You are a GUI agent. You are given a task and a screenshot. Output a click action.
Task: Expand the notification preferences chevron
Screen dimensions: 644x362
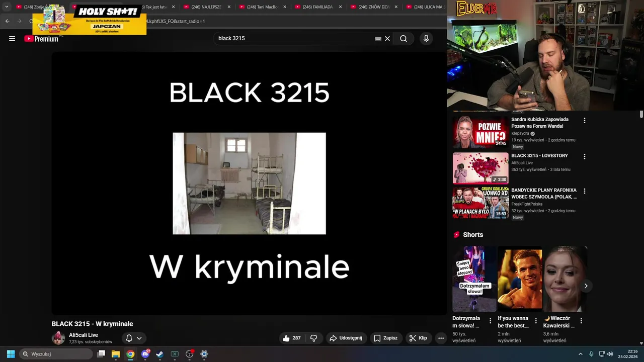tap(139, 338)
